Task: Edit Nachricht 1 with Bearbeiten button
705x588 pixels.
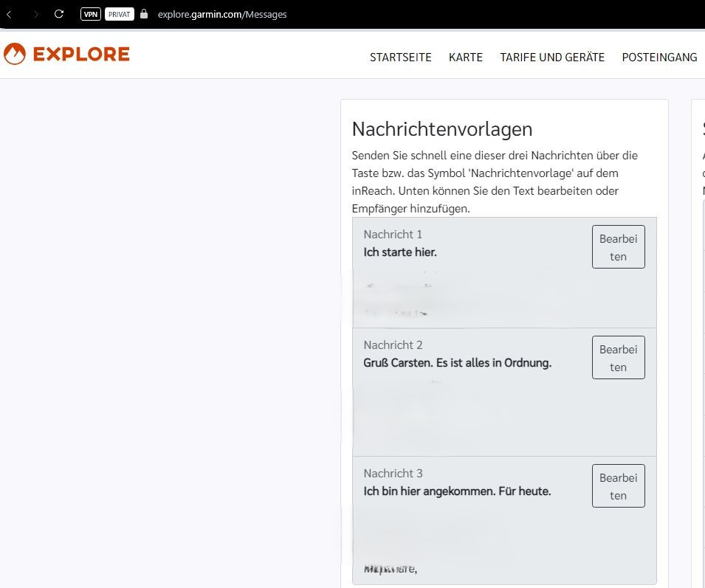Action: [618, 247]
